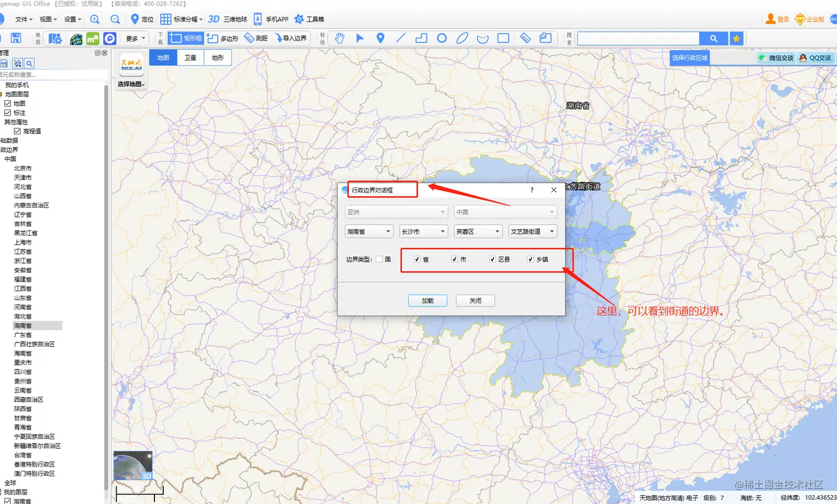Open the 标准分幅 dropdown

tap(182, 19)
